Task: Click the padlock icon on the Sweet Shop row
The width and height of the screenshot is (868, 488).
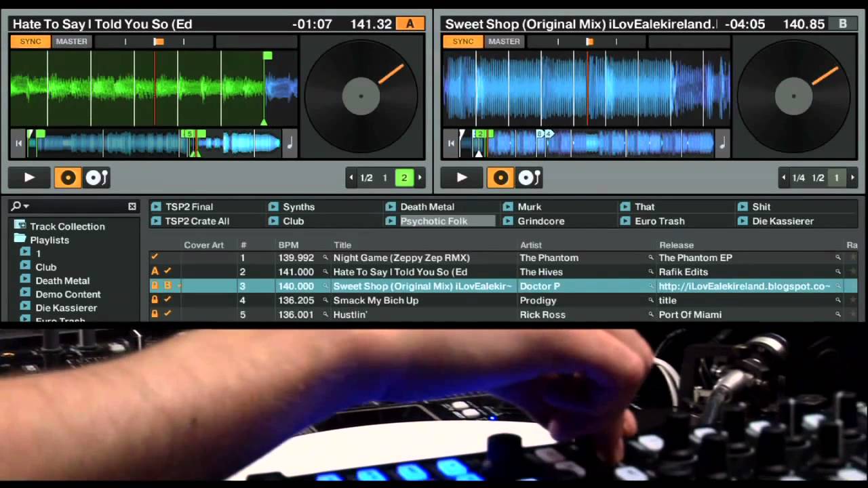Action: tap(155, 285)
